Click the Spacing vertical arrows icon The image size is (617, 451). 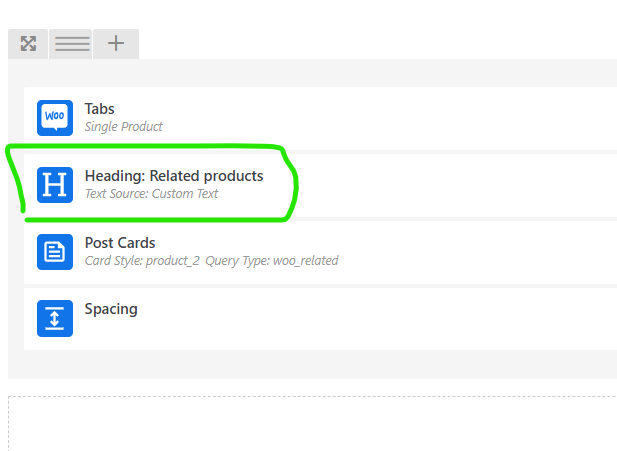(55, 318)
